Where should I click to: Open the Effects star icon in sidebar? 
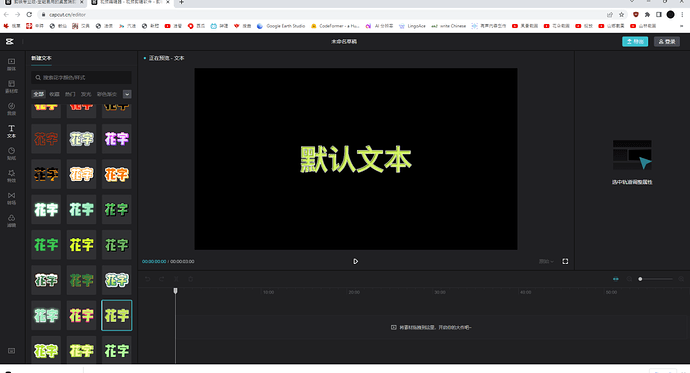11,176
